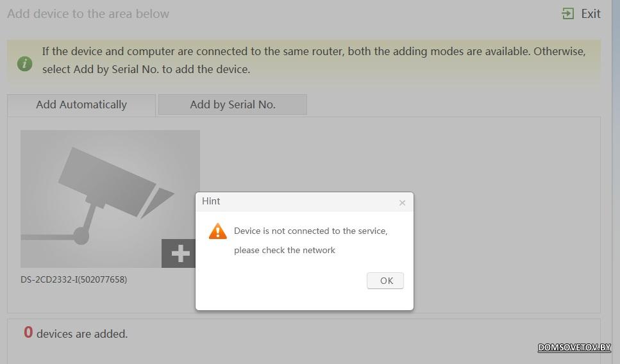Click the 'devices are added' status text
Viewport: 620px width, 364px height.
(x=82, y=334)
